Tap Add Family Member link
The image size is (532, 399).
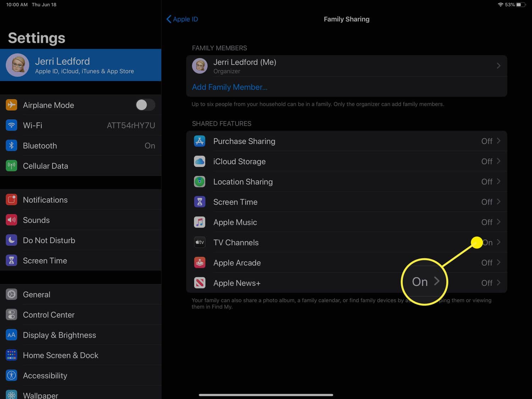click(229, 87)
